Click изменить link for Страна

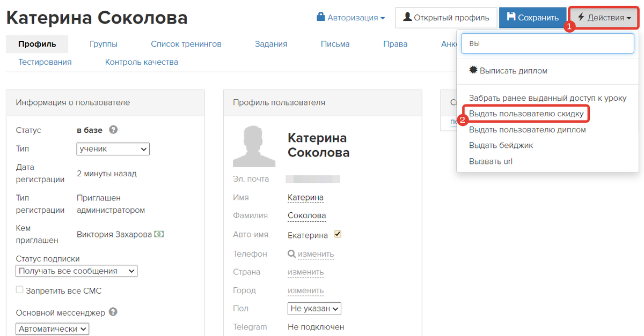point(305,272)
